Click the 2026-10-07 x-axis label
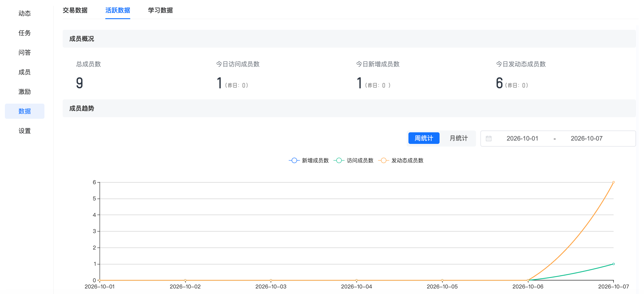The width and height of the screenshot is (644, 294). click(x=613, y=287)
